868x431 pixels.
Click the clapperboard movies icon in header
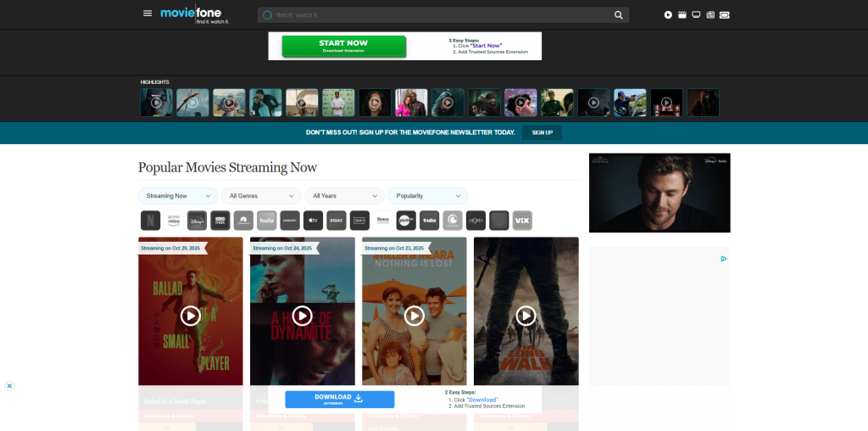pyautogui.click(x=682, y=14)
